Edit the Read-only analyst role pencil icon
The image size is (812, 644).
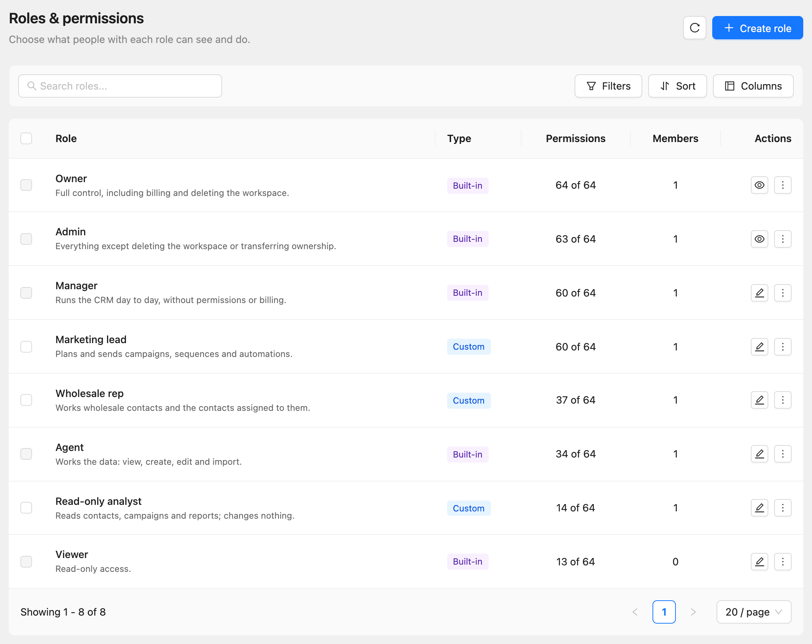[x=759, y=508]
